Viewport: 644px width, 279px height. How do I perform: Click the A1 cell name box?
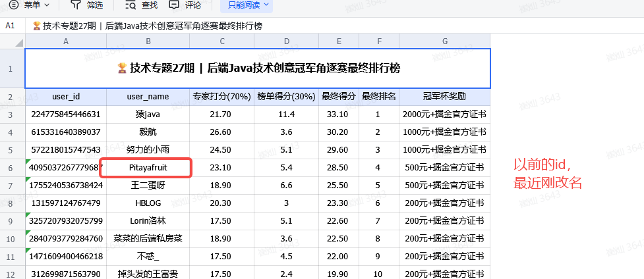pyautogui.click(x=11, y=26)
